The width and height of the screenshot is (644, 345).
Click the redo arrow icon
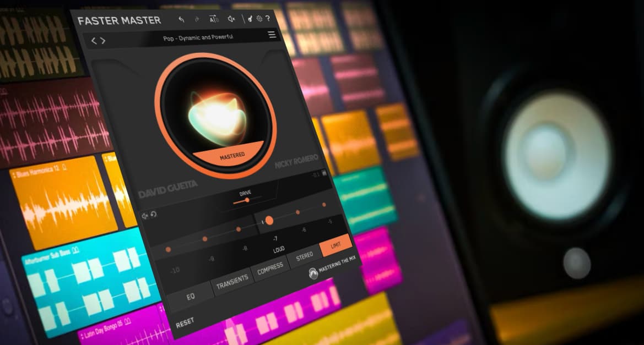click(197, 20)
